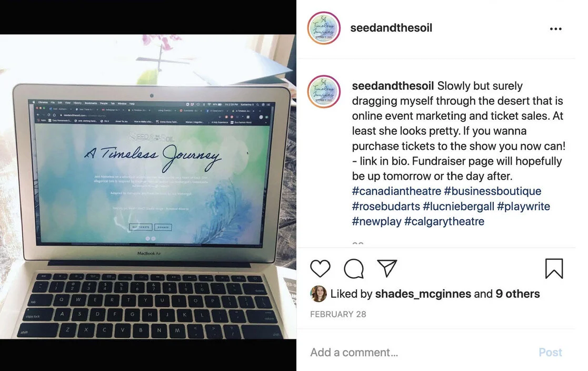Open the #canadiantheatre hashtag
The image size is (588, 371).
[396, 191]
